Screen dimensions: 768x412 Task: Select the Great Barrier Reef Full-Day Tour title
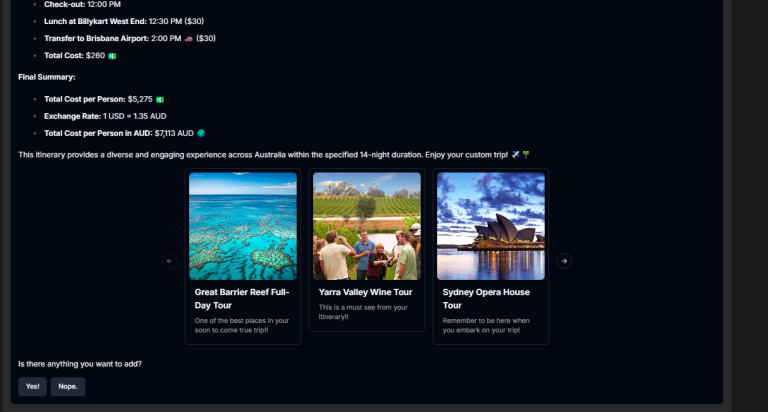tap(242, 299)
